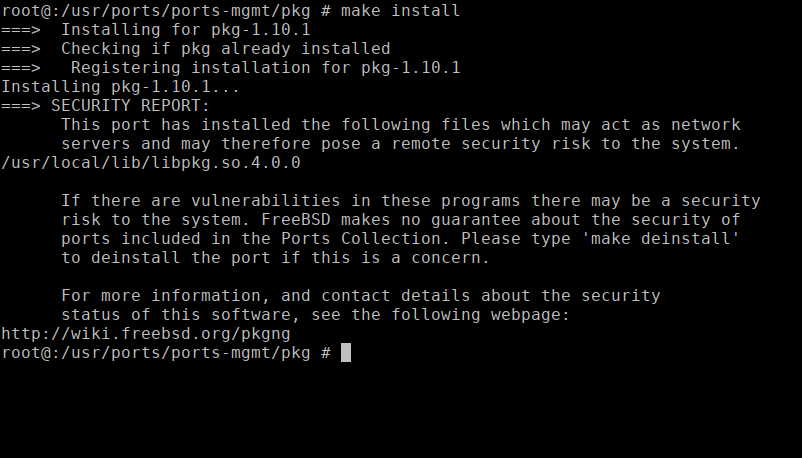Click the arrow marker before 'Installing for'
The height and width of the screenshot is (458, 802).
pyautogui.click(x=21, y=29)
